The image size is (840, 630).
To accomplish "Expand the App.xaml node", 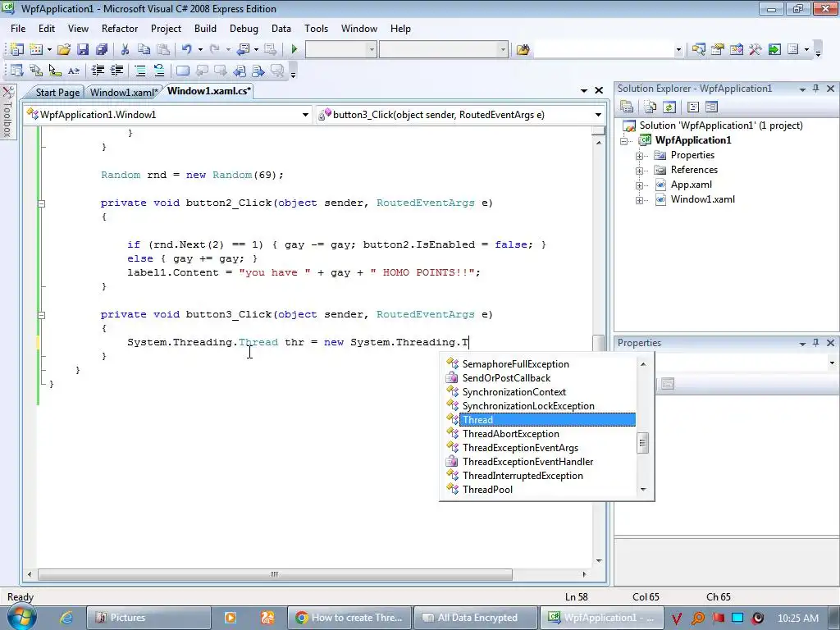I will point(639,186).
